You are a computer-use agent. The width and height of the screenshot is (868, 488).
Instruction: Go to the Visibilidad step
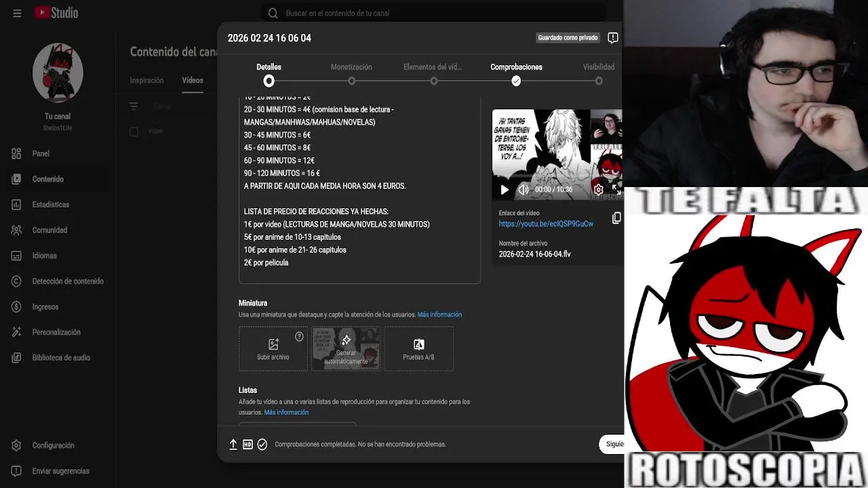click(x=599, y=73)
